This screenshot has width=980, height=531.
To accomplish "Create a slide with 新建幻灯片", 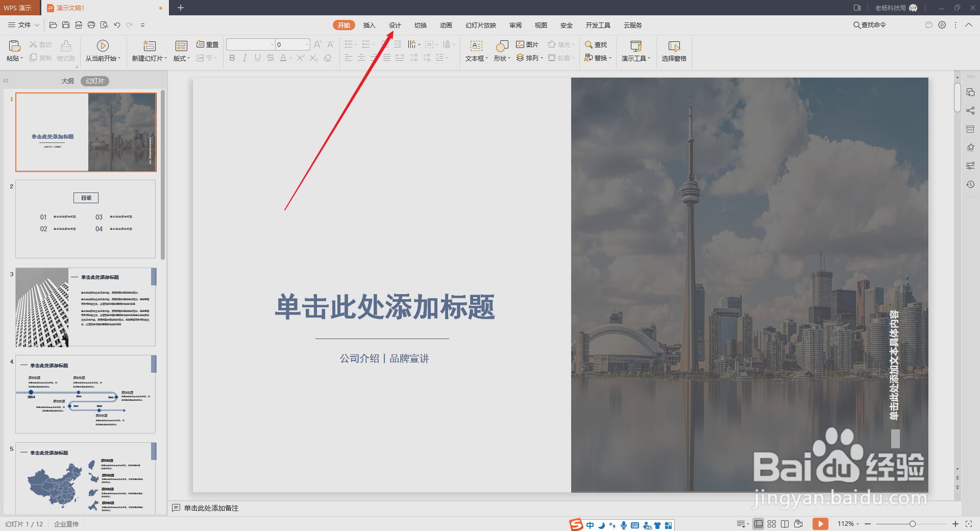I will pyautogui.click(x=149, y=51).
